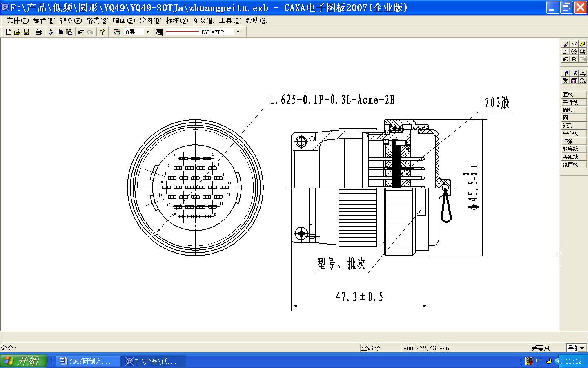Click the New file icon
The width and height of the screenshot is (588, 368).
pos(8,32)
